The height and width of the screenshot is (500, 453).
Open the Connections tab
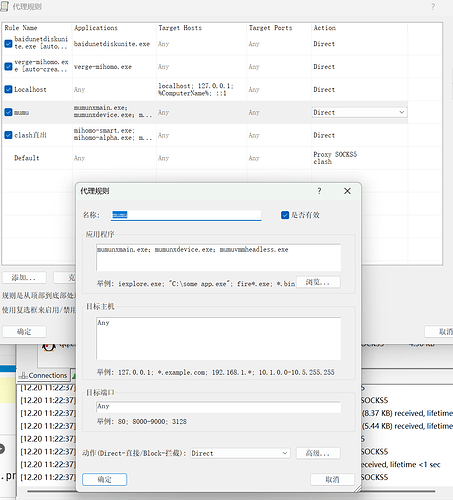[x=44, y=375]
